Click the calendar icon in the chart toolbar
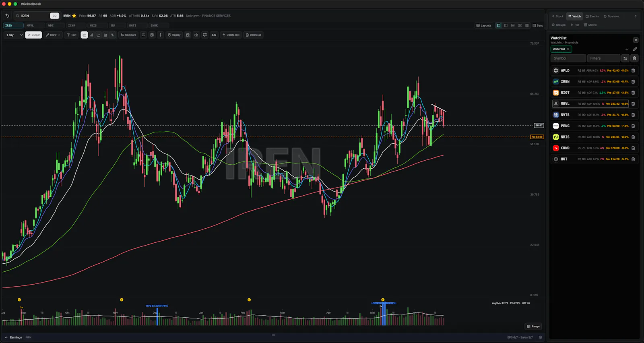The height and width of the screenshot is (343, 644). pos(188,35)
